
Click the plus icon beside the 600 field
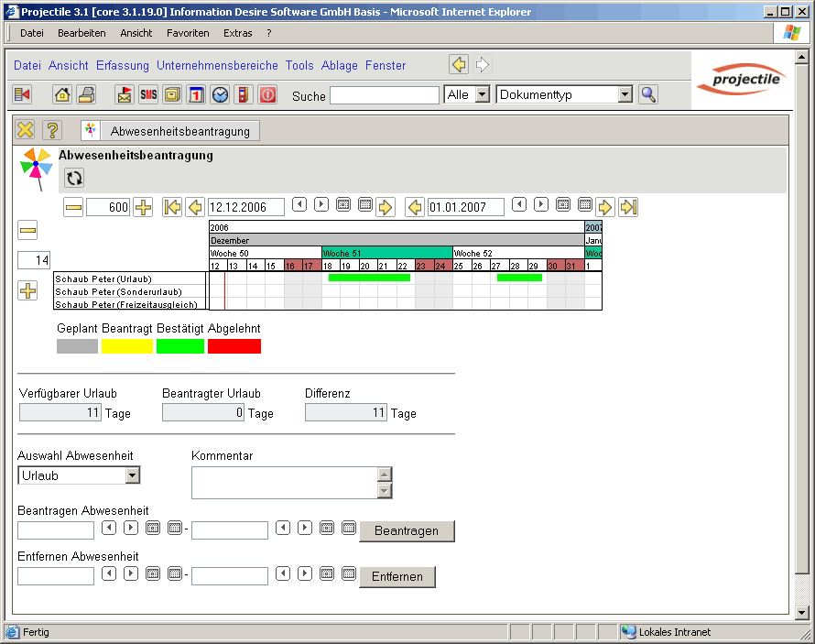pyautogui.click(x=143, y=207)
